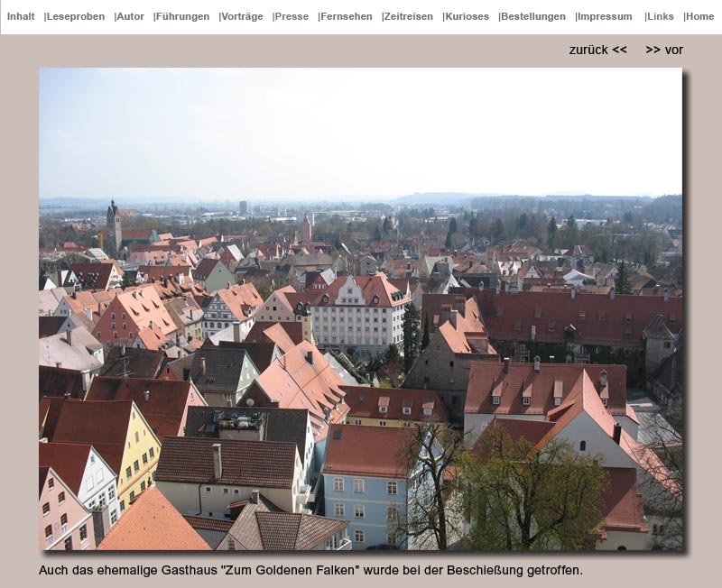Visit the Kurioses section
This screenshot has width=722, height=588.
[467, 16]
